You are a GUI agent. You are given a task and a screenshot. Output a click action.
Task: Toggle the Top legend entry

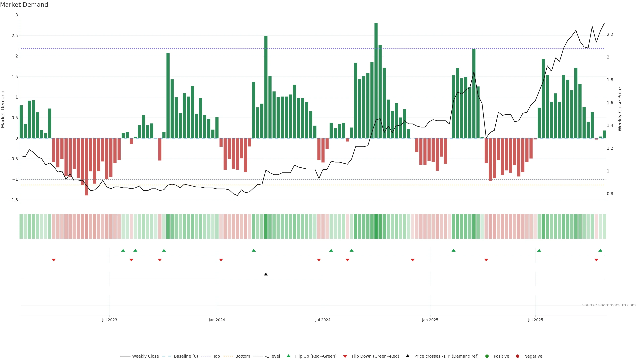216,356
